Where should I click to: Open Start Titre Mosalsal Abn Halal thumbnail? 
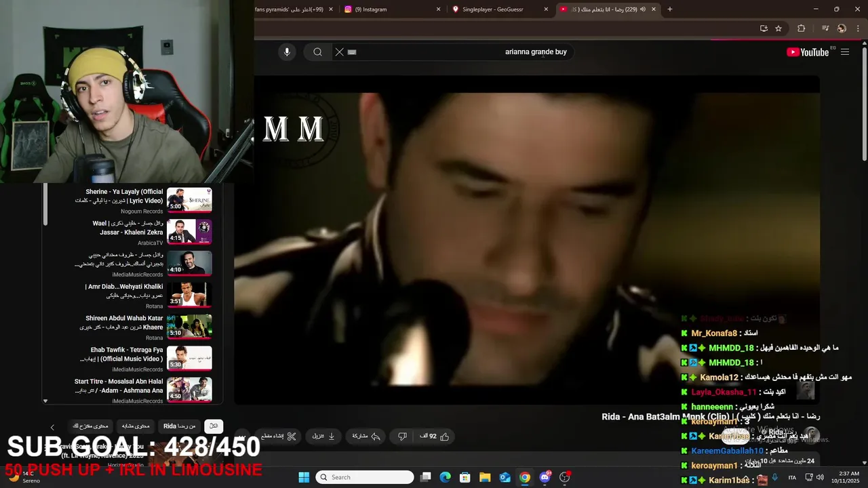189,390
